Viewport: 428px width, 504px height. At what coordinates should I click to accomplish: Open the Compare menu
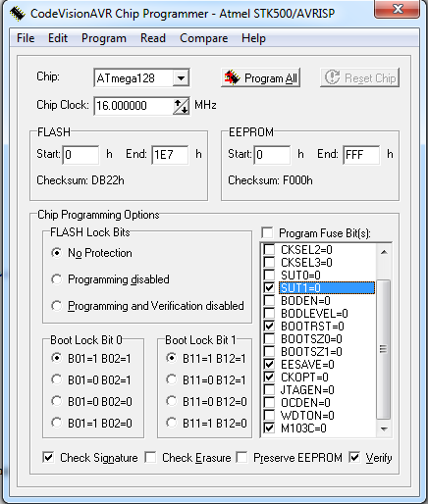(203, 38)
